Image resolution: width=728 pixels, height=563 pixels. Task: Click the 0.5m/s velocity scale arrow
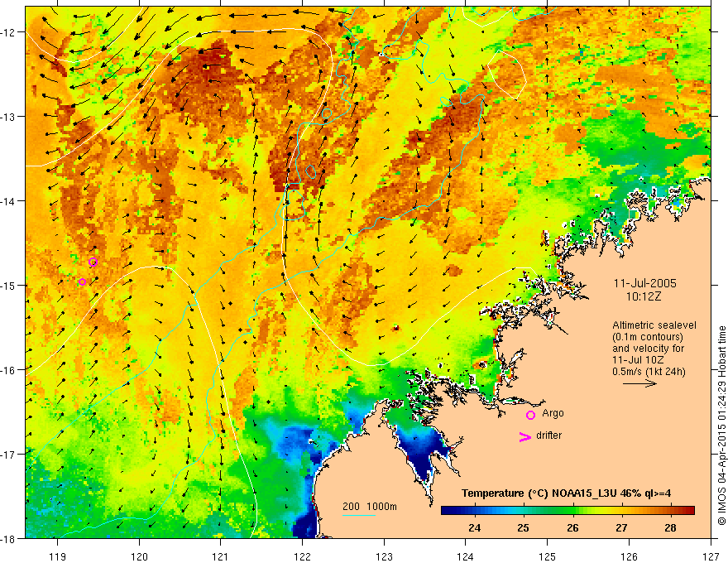click(639, 383)
